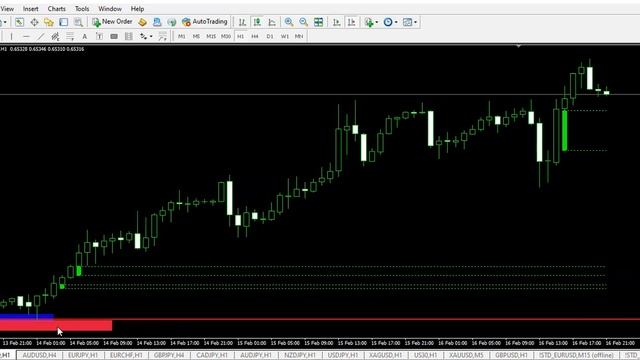Click the striped column tool icon
Screen dimensions: 640x360
pos(129,36)
